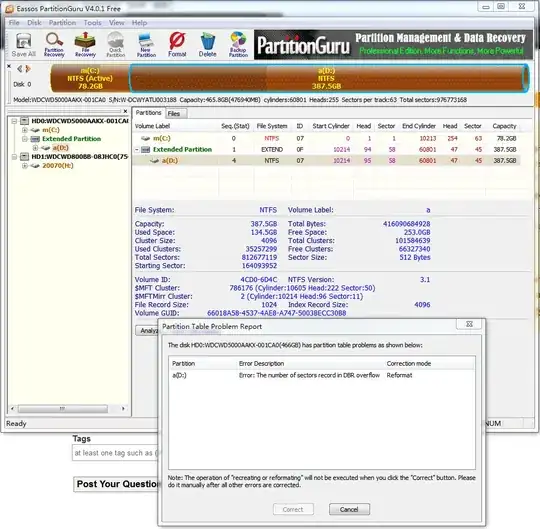Click the Format toolbar icon
Screen dimensions: 540x529
(x=177, y=45)
